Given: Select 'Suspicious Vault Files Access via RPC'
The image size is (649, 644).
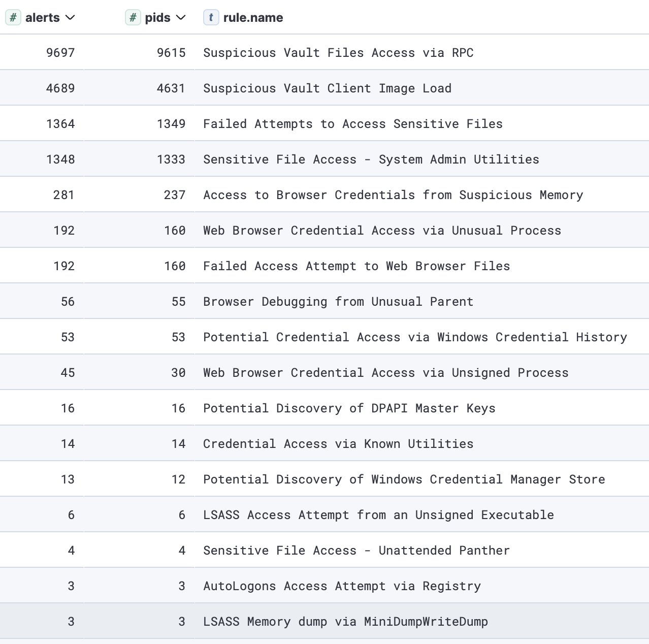Looking at the screenshot, I should click(x=338, y=53).
